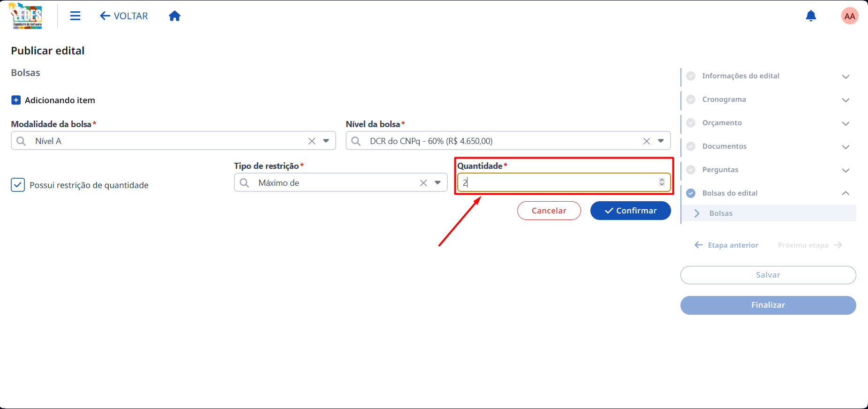Open the Nível da bolsa dropdown arrow
This screenshot has height=409, width=868.
click(661, 141)
